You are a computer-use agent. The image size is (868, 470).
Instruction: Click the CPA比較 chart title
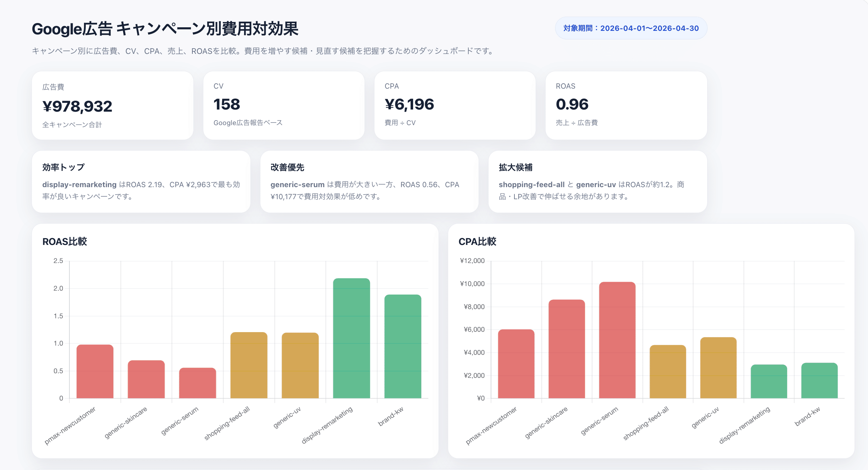pos(477,242)
